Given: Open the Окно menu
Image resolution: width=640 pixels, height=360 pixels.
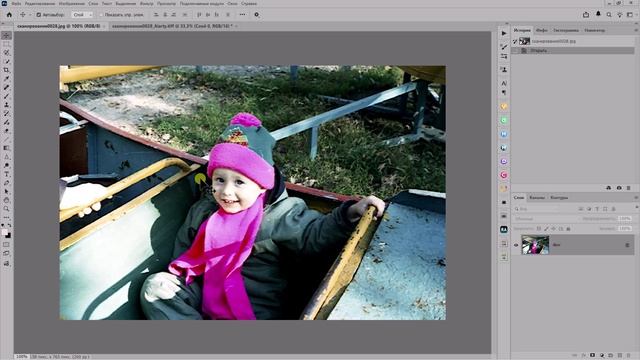Looking at the screenshot, I should (x=232, y=4).
